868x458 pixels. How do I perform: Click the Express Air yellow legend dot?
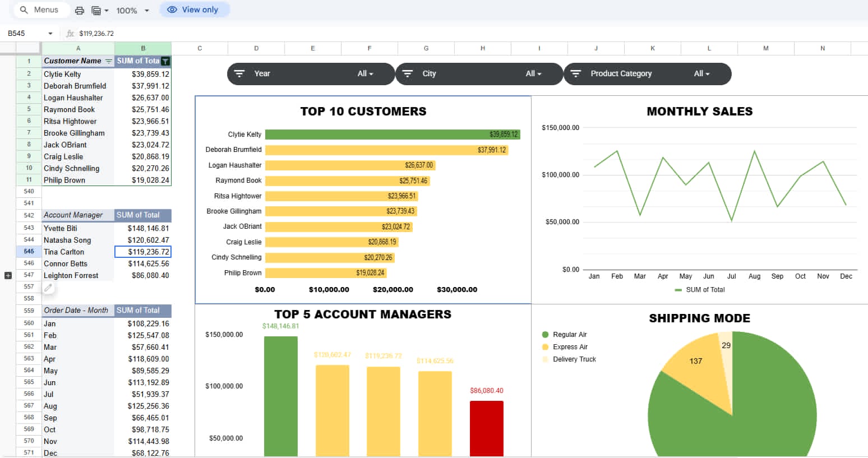click(x=545, y=347)
